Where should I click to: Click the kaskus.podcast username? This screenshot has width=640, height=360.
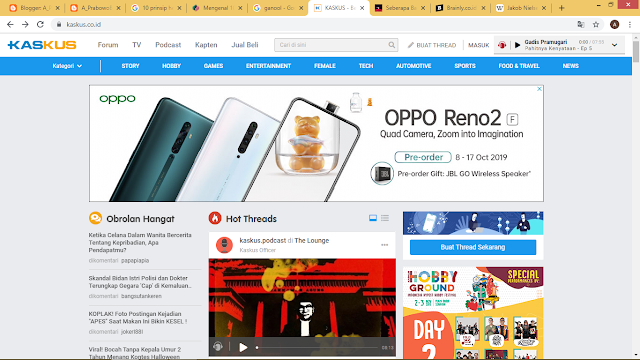(x=262, y=240)
